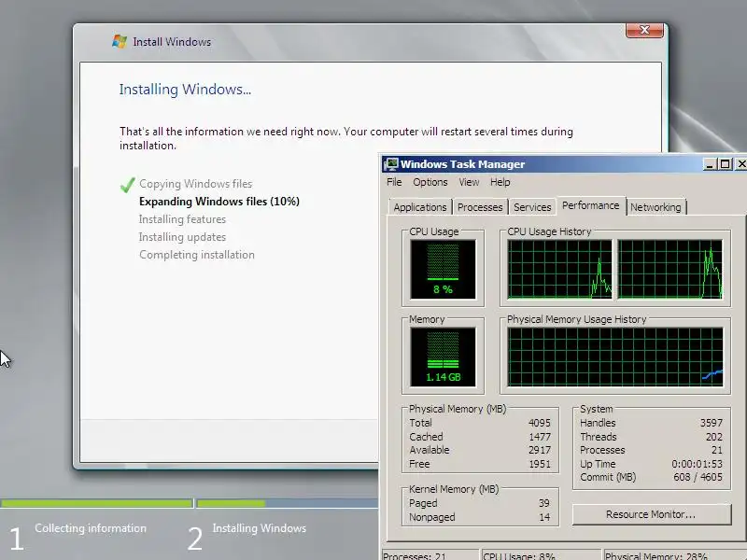Viewport: 747px width, 560px height.
Task: Click the first CPU Usage History graph
Action: [x=559, y=269]
